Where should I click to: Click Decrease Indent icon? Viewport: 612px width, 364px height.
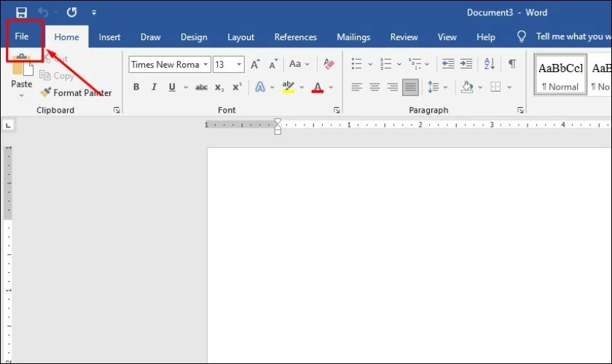(x=448, y=63)
